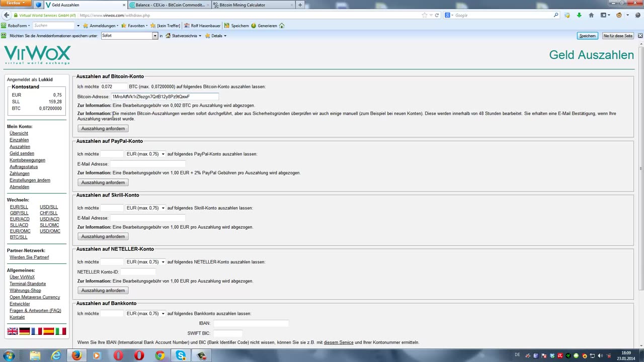Screen dimensions: 644x362
Task: Bookmark this page with the star icon
Action: coord(425,15)
